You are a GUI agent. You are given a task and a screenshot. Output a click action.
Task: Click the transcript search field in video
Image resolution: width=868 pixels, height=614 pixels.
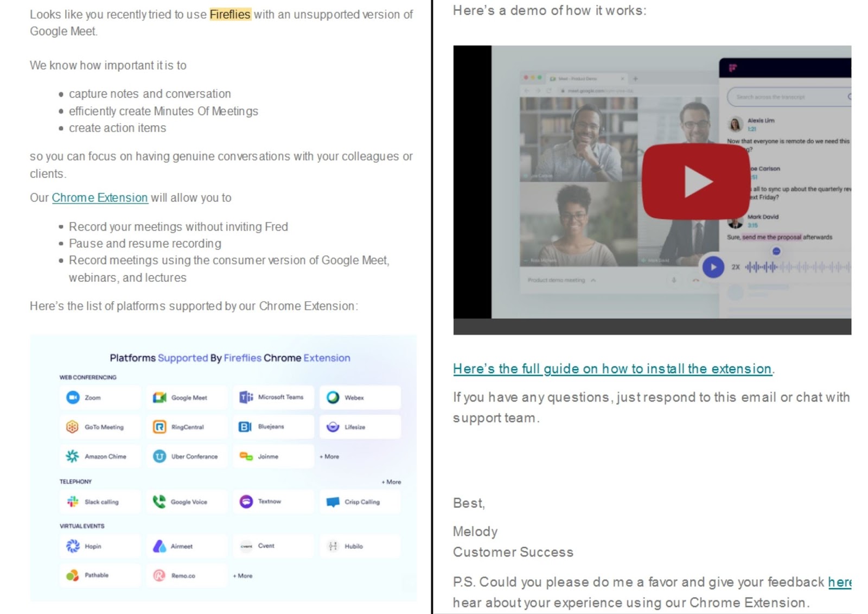click(789, 97)
